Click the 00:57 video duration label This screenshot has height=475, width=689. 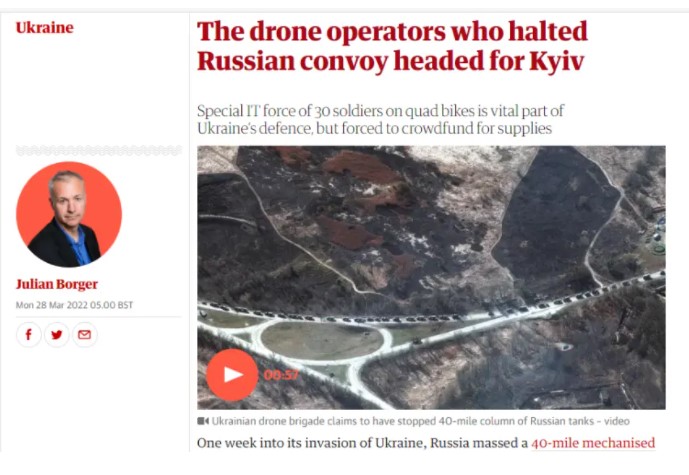(x=281, y=375)
